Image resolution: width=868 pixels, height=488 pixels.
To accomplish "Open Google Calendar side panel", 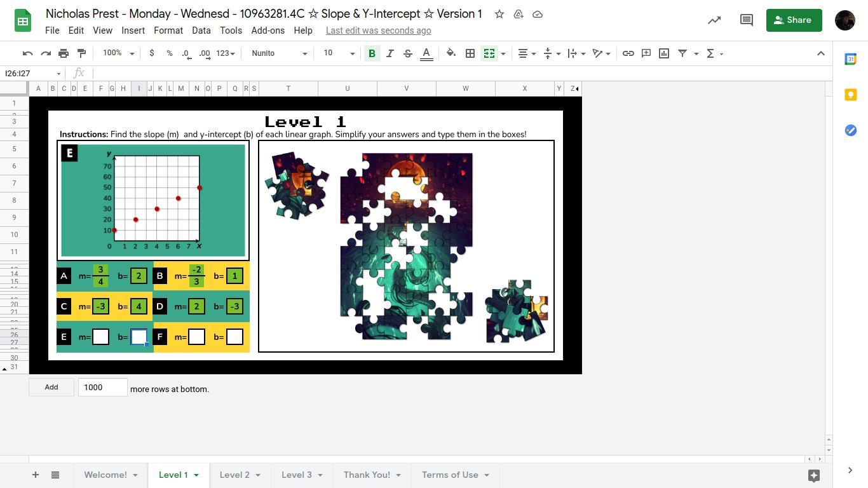I will click(x=850, y=59).
